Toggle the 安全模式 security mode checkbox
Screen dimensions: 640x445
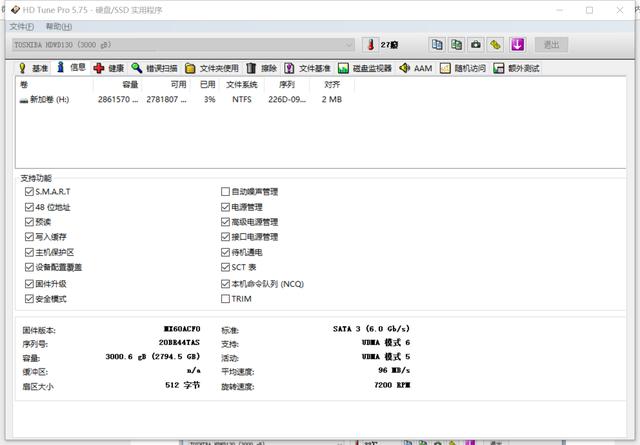coord(29,299)
